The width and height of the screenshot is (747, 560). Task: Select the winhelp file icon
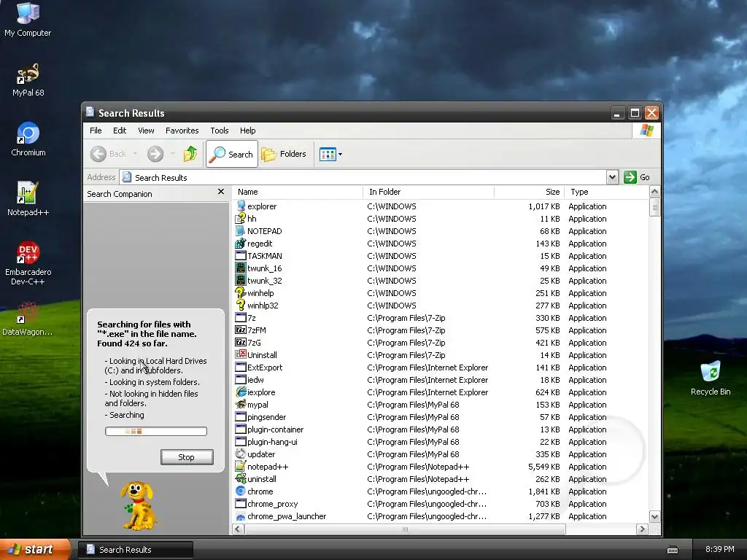click(x=241, y=293)
